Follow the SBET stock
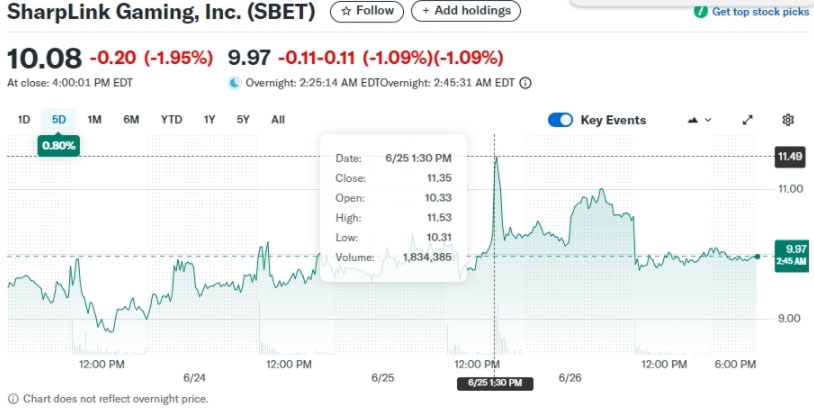Screen dimensions: 814x413 pyautogui.click(x=367, y=11)
